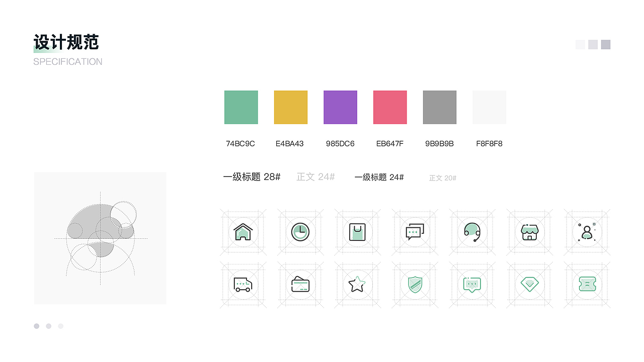Select the delivery truck icon
The height and width of the screenshot is (362, 644).
coord(243,284)
